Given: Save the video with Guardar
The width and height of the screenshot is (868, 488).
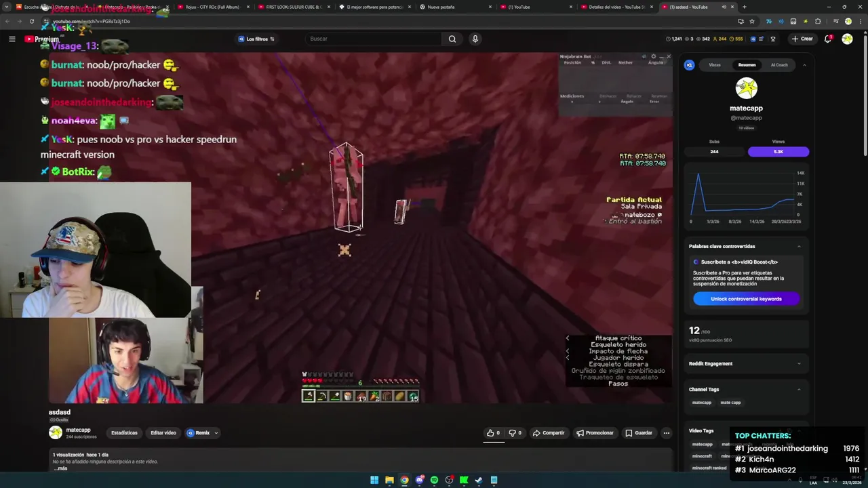Looking at the screenshot, I should (x=639, y=432).
